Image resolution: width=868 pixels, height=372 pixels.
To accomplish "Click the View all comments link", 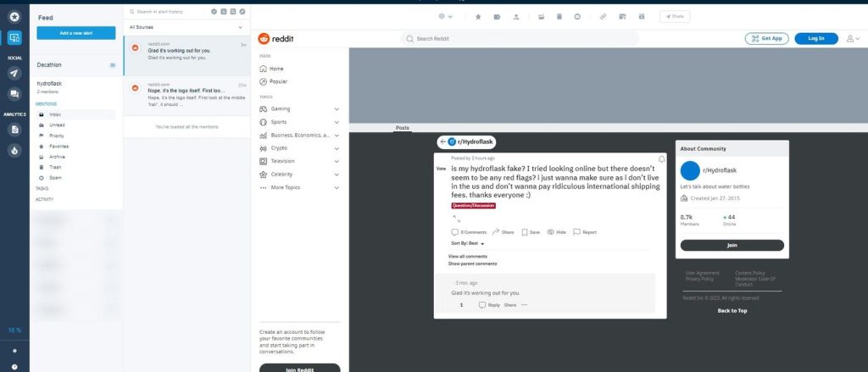I will [468, 257].
